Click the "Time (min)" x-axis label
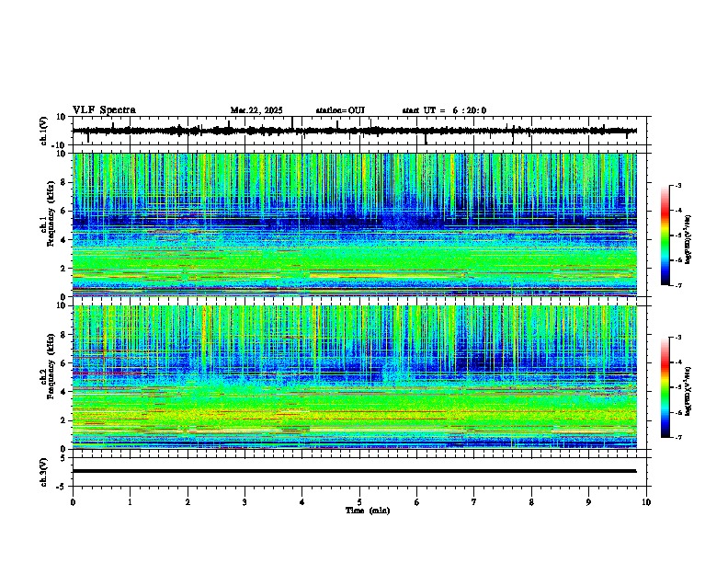Image resolution: width=728 pixels, height=563 pixels. [x=368, y=511]
